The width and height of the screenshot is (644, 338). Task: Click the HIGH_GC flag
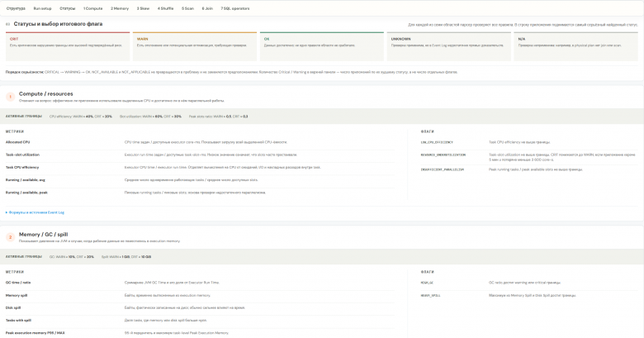pyautogui.click(x=427, y=283)
